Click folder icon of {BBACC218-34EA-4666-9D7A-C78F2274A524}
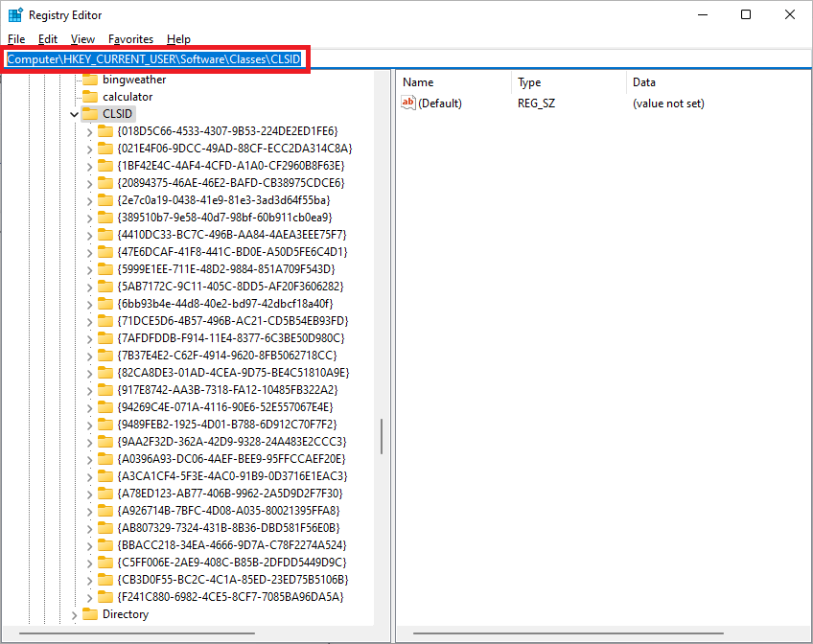The width and height of the screenshot is (813, 644). (105, 545)
